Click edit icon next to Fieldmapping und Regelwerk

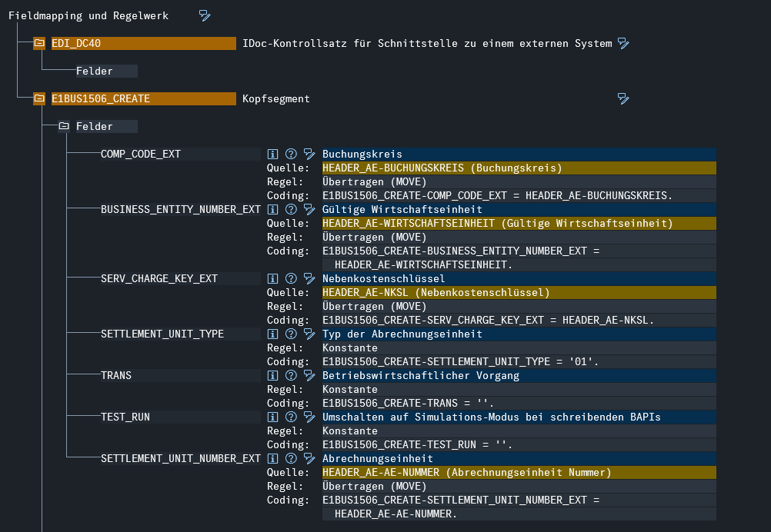point(205,15)
